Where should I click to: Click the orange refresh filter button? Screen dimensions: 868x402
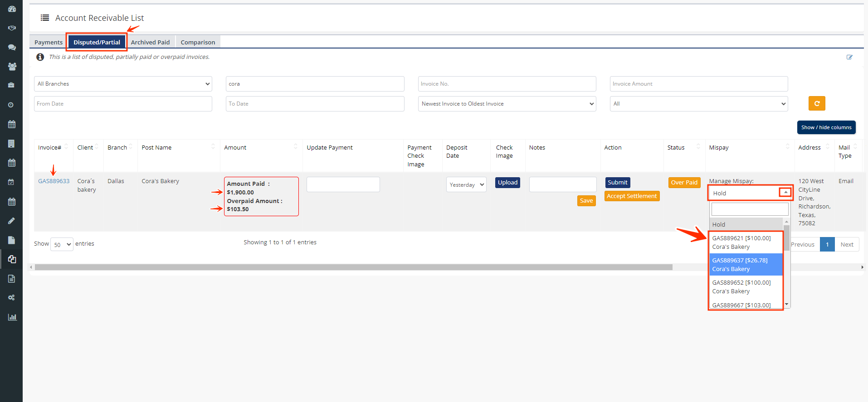pyautogui.click(x=816, y=103)
